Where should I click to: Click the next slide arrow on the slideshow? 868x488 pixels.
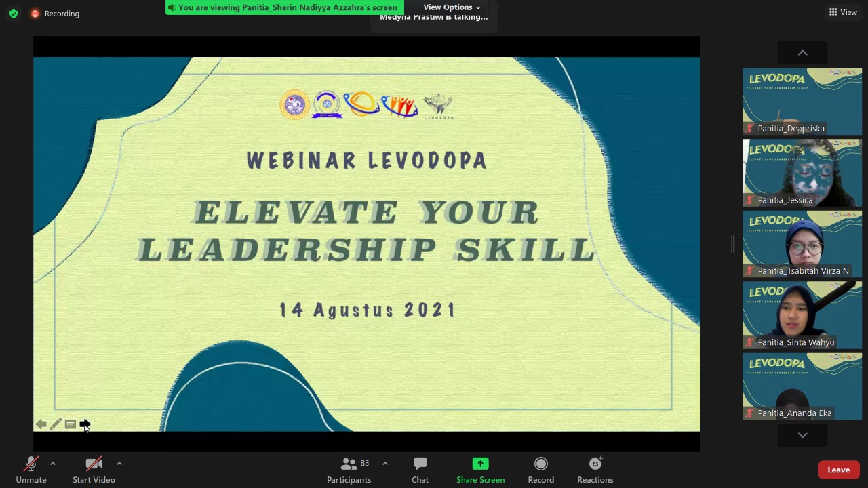coord(85,424)
